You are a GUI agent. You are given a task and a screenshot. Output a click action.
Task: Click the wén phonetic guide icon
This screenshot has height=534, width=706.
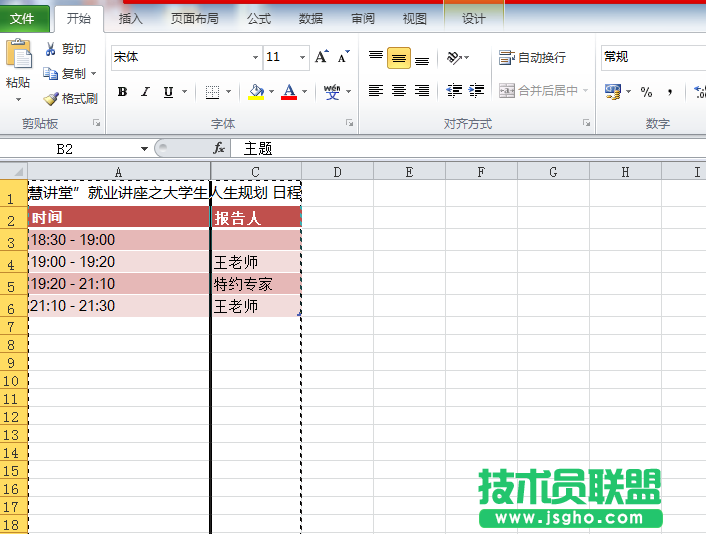[332, 92]
